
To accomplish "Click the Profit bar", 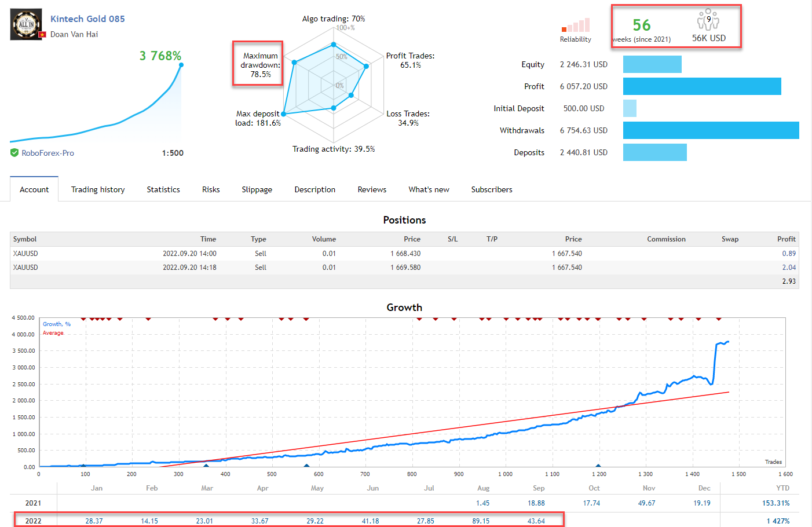I will 702,86.
